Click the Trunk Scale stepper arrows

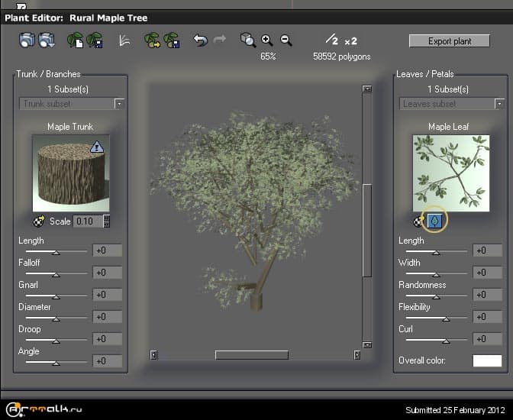(x=106, y=221)
